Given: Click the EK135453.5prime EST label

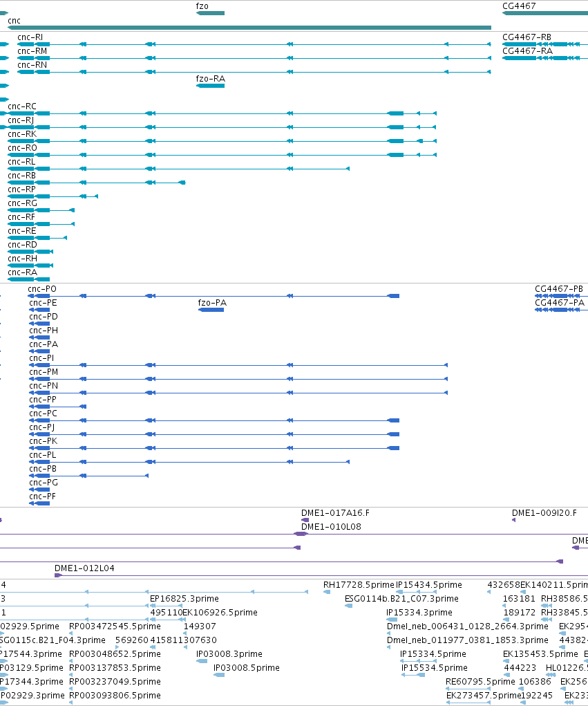Looking at the screenshot, I should [x=540, y=653].
